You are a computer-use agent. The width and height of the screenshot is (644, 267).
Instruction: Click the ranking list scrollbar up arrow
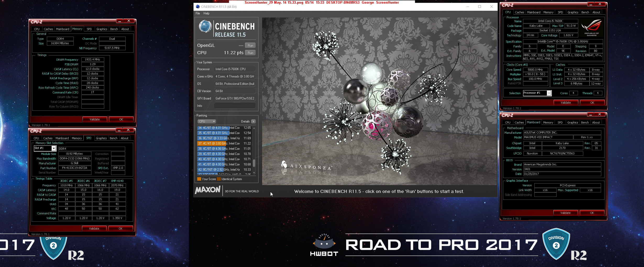point(254,128)
